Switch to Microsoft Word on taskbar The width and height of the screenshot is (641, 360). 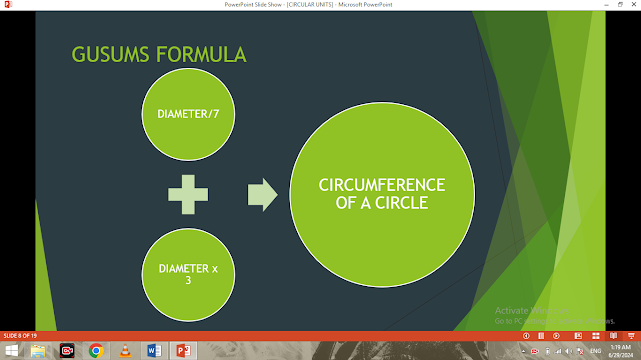pyautogui.click(x=154, y=351)
